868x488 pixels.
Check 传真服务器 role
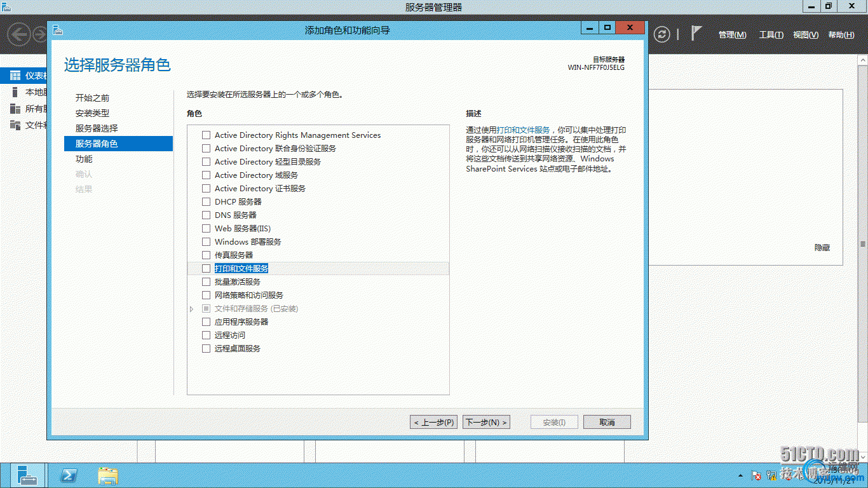click(x=206, y=255)
